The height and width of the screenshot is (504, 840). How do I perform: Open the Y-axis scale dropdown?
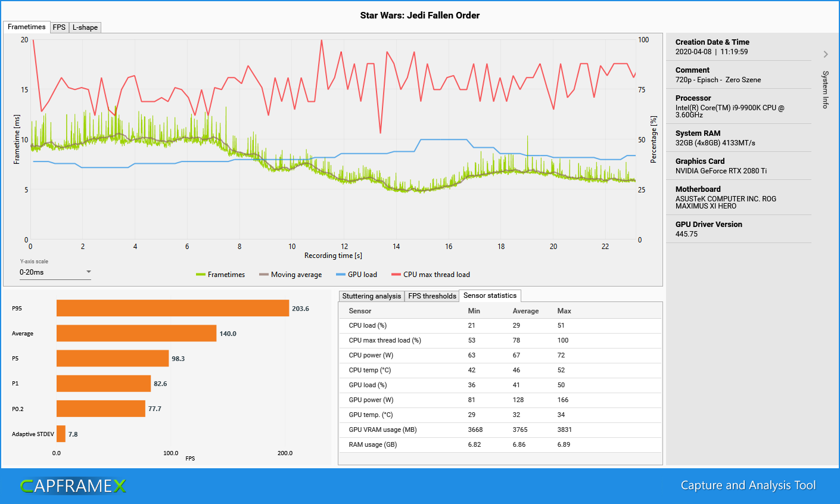click(55, 272)
